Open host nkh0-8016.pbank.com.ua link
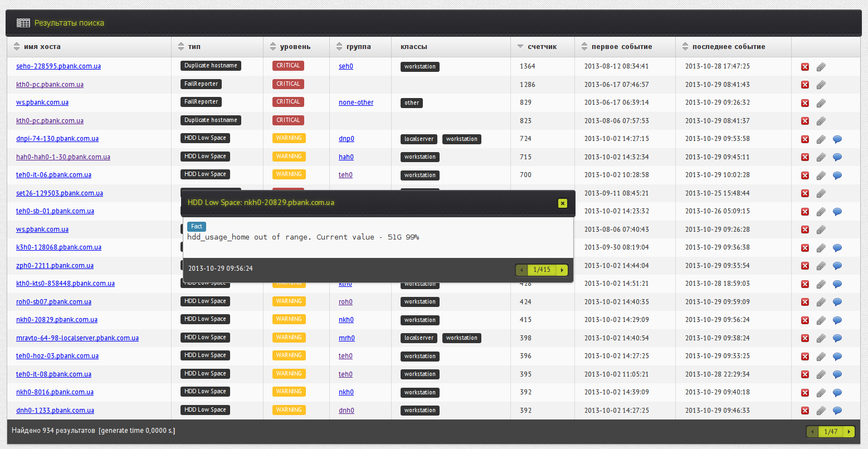The height and width of the screenshot is (449, 868). [x=55, y=392]
